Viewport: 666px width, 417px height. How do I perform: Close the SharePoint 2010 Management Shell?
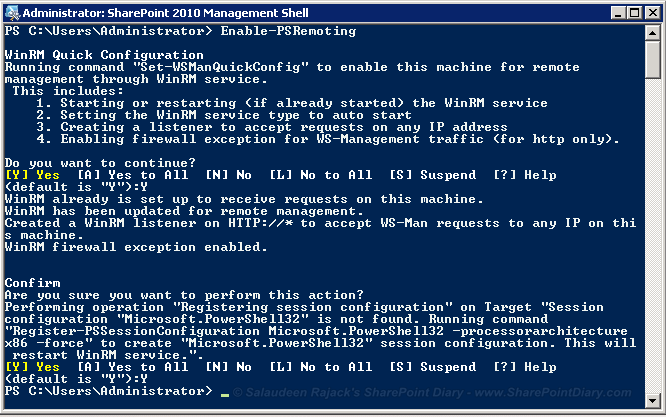pyautogui.click(x=652, y=13)
